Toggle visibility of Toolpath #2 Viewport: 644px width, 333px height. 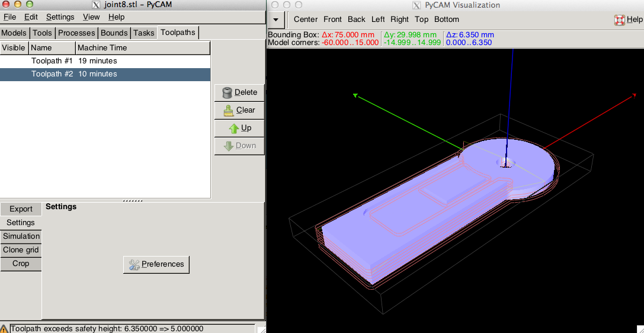click(x=14, y=74)
